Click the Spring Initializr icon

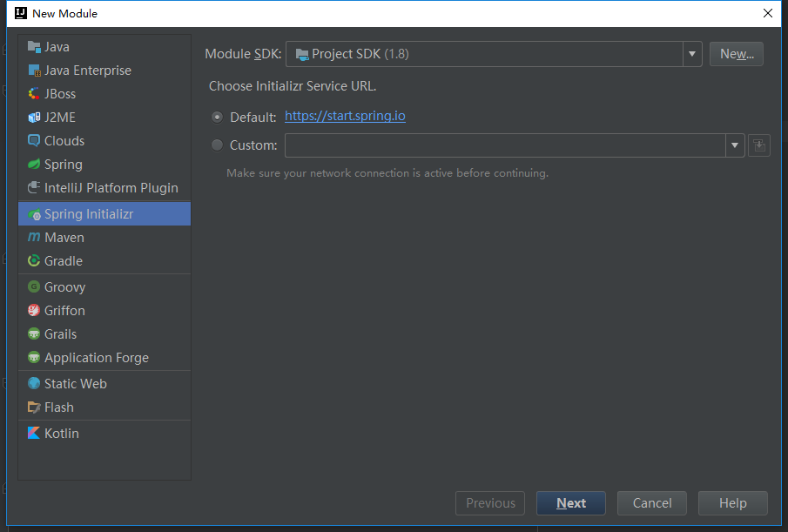[34, 214]
